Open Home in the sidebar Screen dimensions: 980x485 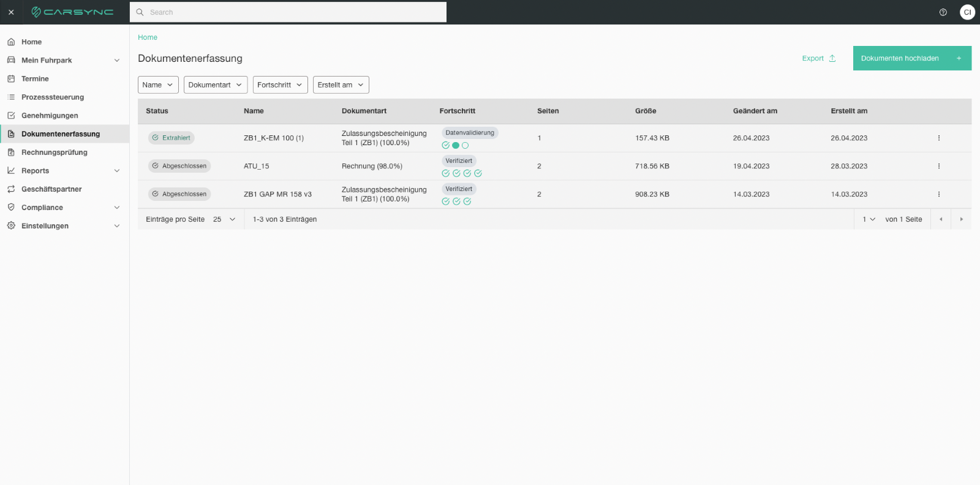(64, 42)
